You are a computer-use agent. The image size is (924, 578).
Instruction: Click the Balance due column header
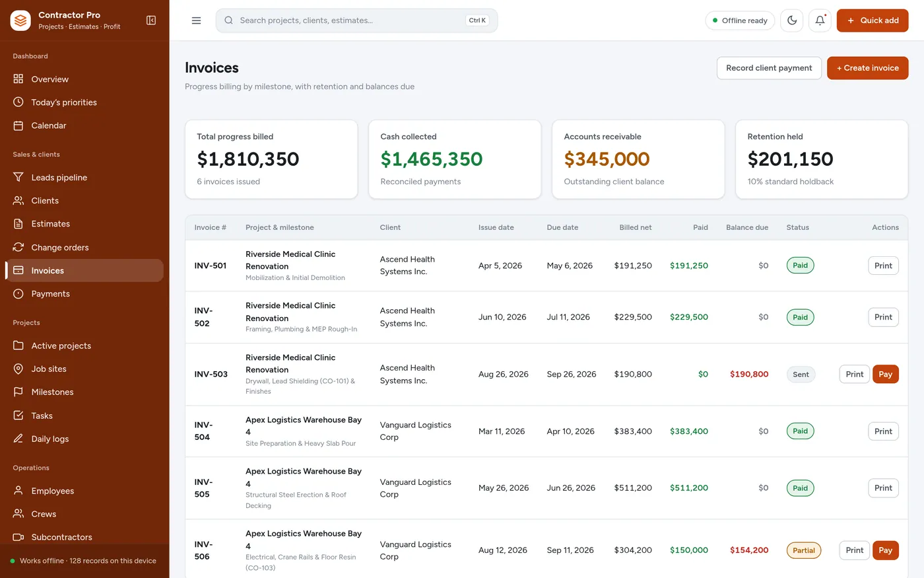[x=747, y=227]
